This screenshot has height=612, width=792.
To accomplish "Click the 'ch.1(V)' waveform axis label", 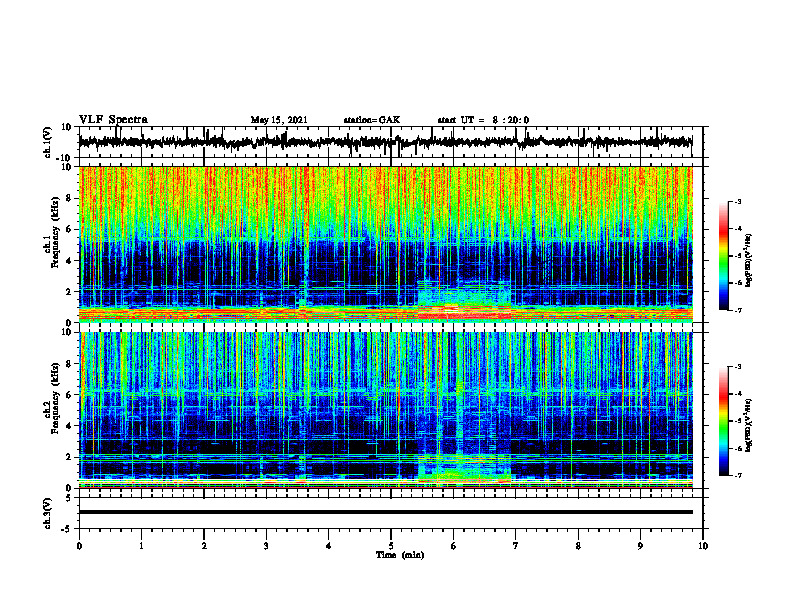I will [x=48, y=142].
